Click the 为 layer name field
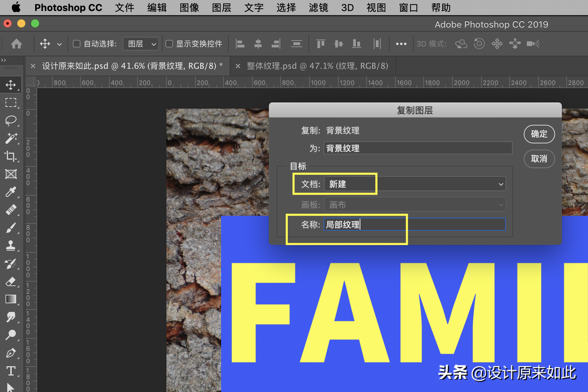 [x=418, y=148]
